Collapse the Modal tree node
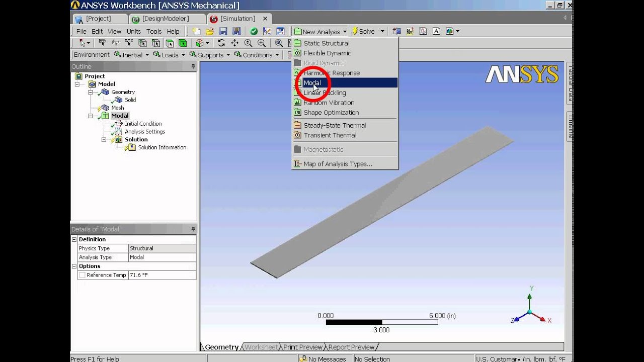 [x=91, y=116]
